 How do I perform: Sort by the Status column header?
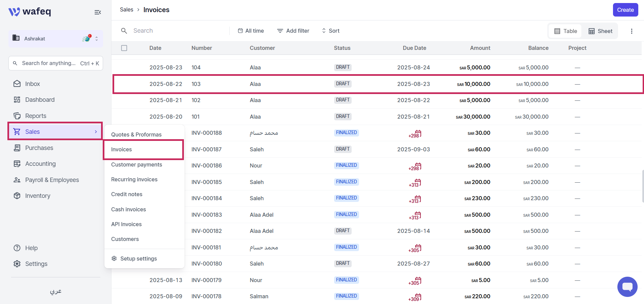[x=342, y=48]
